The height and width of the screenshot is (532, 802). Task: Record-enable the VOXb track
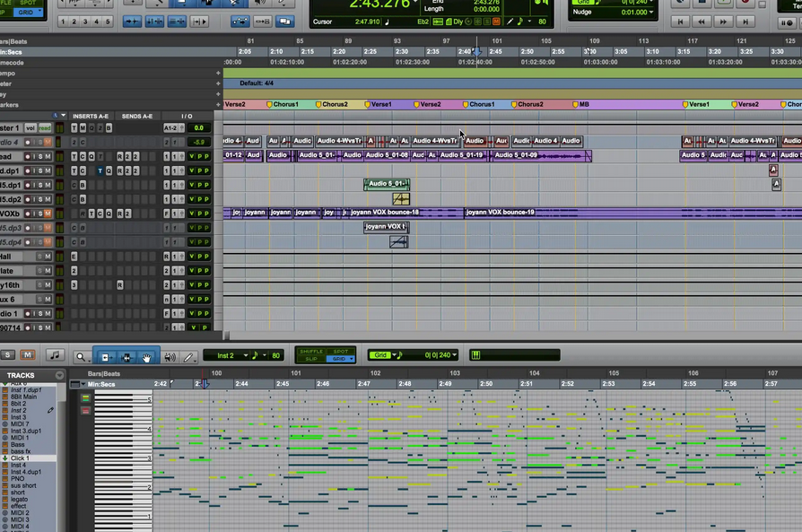pyautogui.click(x=28, y=214)
